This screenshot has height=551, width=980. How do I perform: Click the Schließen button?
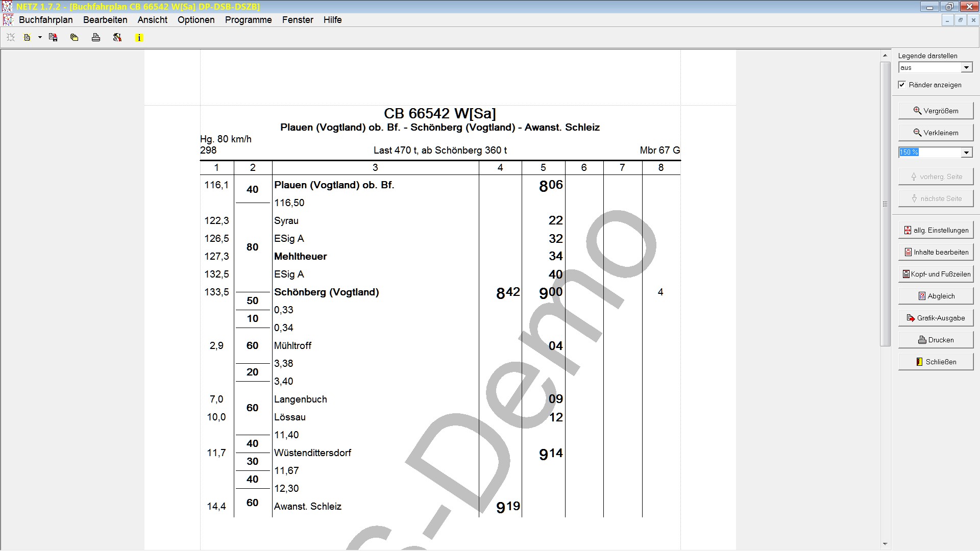pos(936,362)
